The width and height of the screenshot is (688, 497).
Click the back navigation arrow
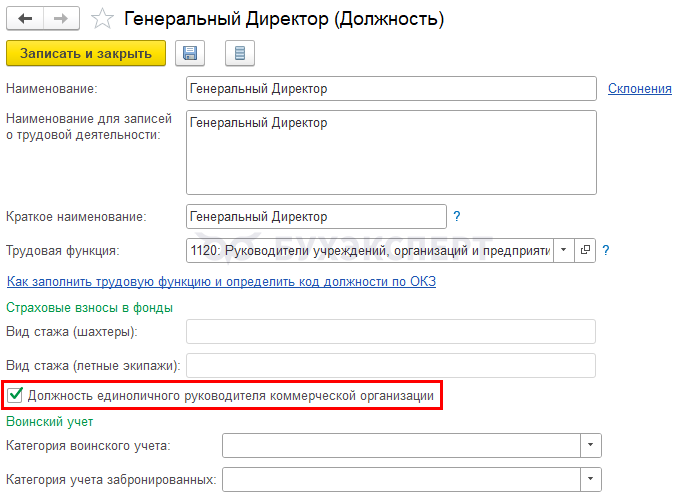(x=25, y=19)
